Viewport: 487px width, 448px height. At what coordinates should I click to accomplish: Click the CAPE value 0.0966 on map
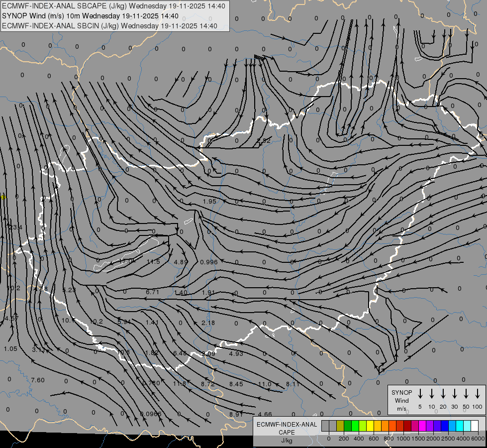151,414
